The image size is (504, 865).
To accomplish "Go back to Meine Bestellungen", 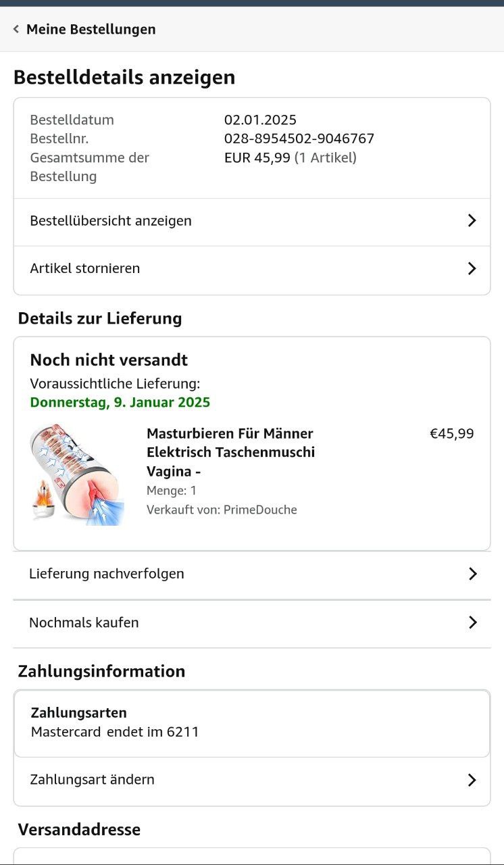I will point(91,29).
